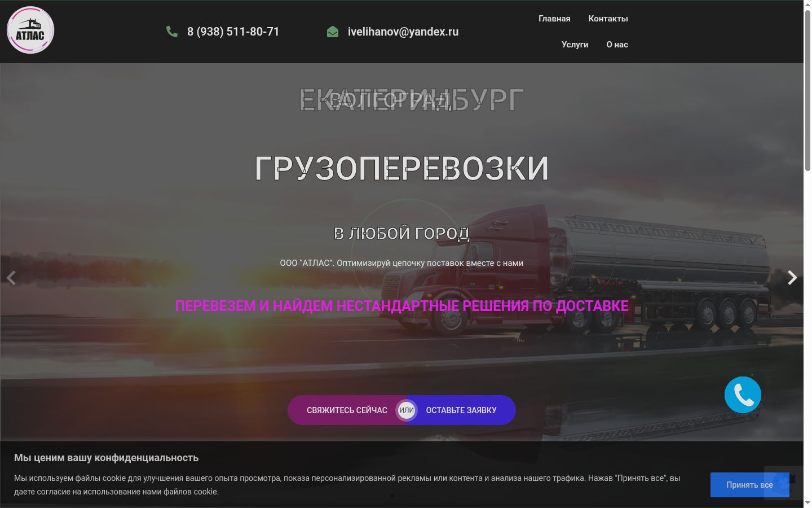Click the ООО “АТЛАС” tagline text

[x=401, y=263]
